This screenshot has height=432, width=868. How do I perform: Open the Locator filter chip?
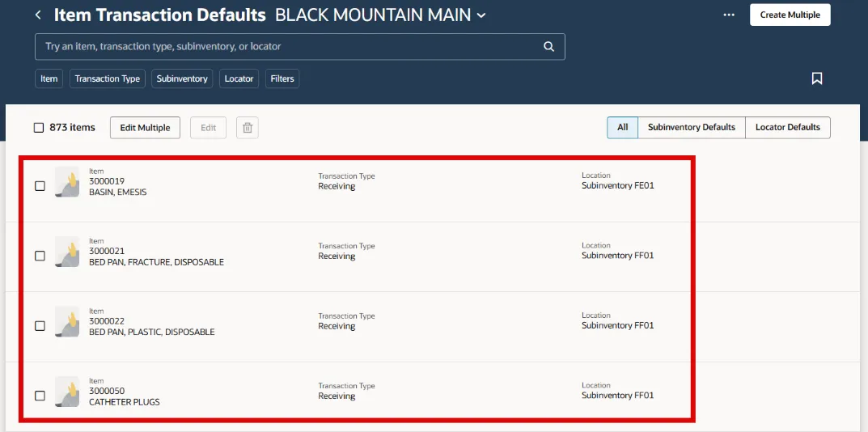click(x=239, y=78)
